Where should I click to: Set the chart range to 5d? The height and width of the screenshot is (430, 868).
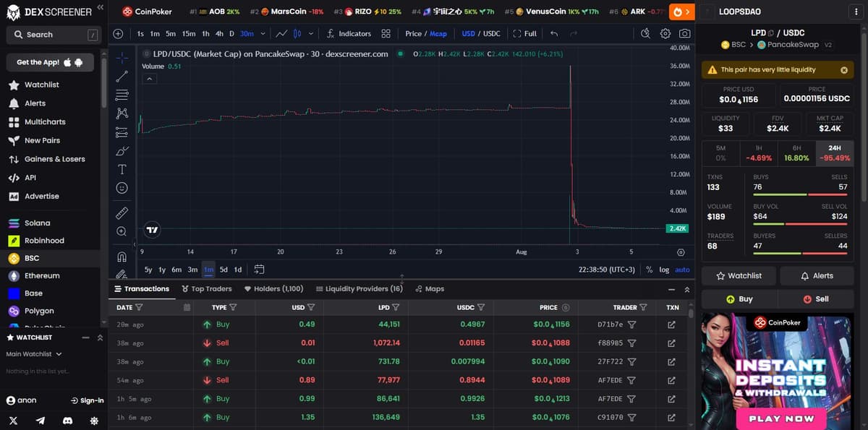click(x=224, y=270)
